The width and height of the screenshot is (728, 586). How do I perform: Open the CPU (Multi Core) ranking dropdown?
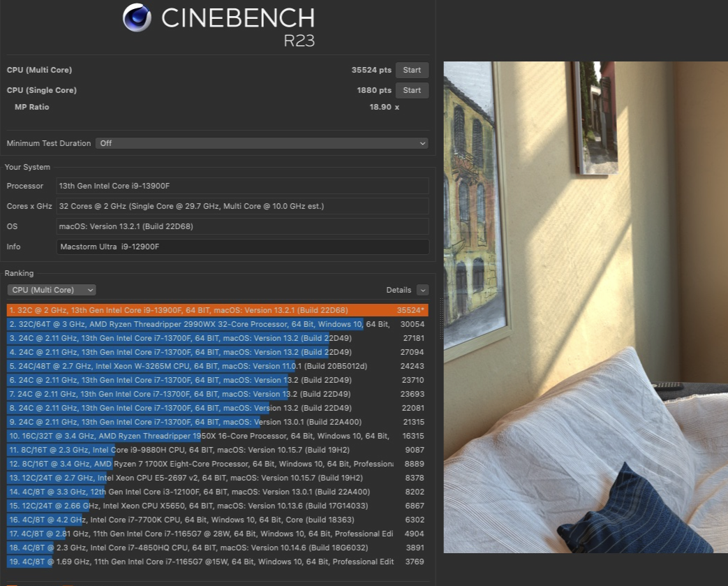click(x=52, y=290)
